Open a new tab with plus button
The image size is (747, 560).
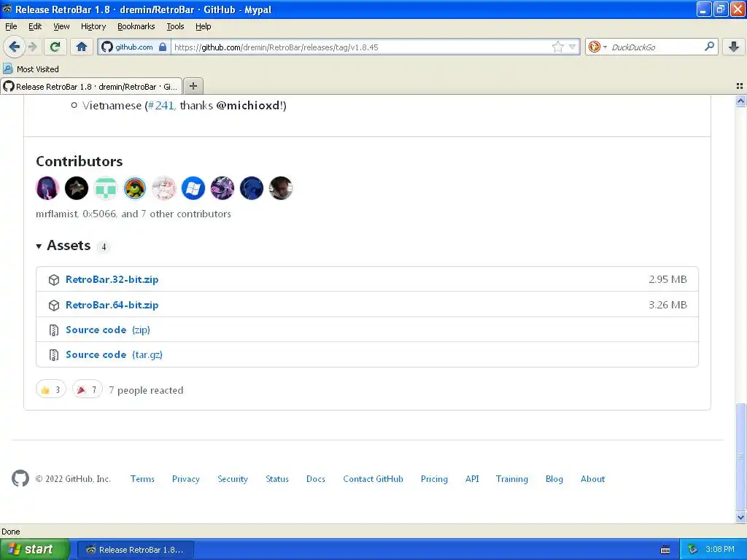tap(193, 86)
